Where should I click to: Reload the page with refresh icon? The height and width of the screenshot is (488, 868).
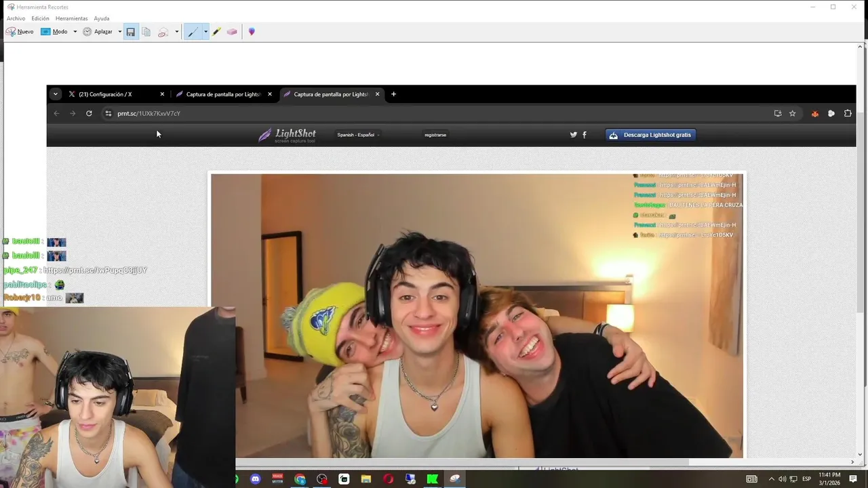(x=89, y=113)
